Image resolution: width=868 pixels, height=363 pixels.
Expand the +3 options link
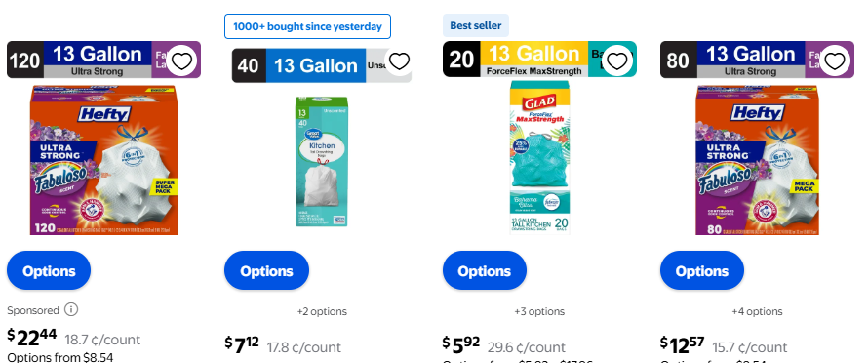coord(539,311)
